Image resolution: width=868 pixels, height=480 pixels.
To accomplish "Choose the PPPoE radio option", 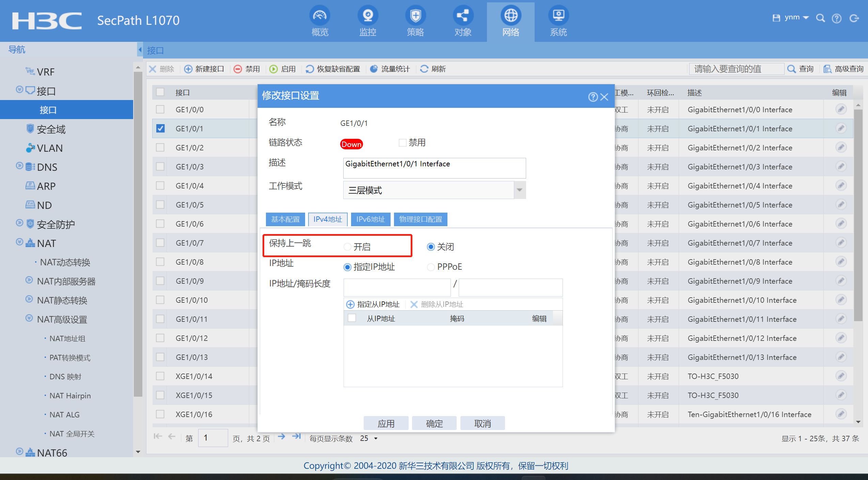I will click(x=431, y=267).
